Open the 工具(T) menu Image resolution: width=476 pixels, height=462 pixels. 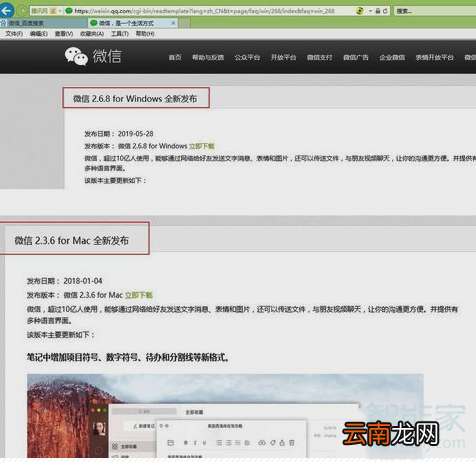tap(120, 34)
